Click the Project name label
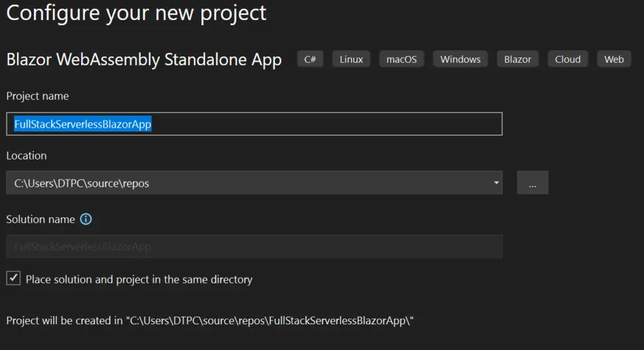The image size is (644, 350). (38, 96)
